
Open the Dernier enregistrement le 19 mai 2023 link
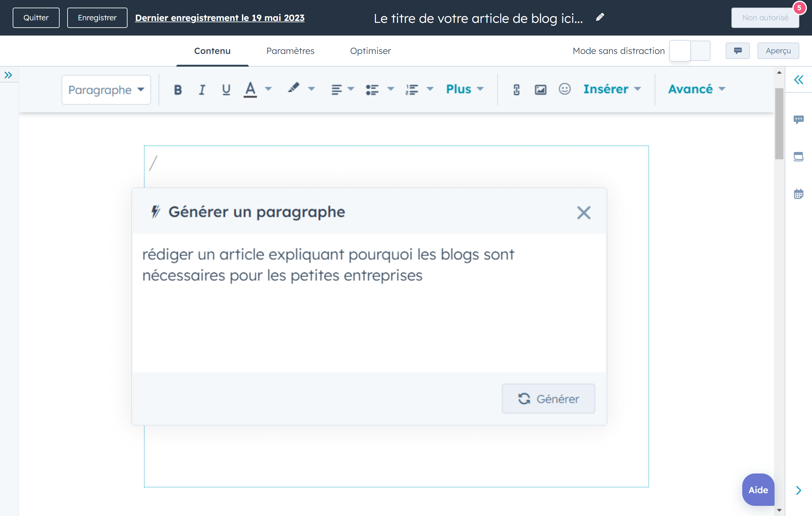pyautogui.click(x=220, y=18)
